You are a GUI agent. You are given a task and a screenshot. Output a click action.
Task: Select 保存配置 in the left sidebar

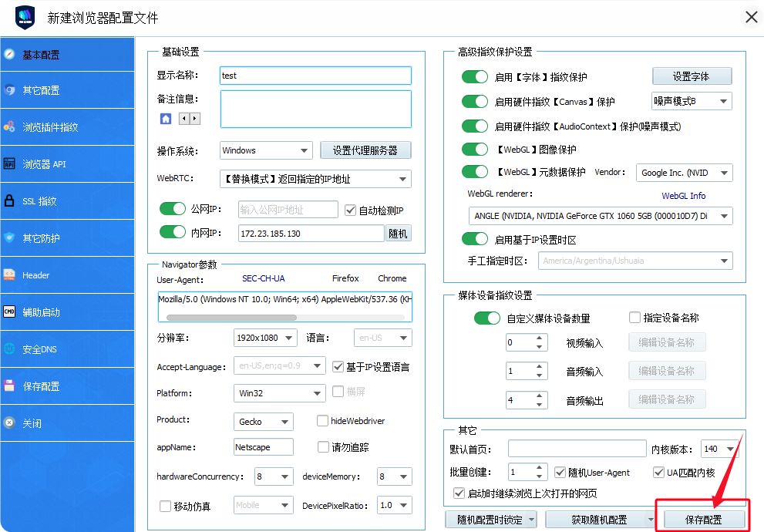[x=41, y=386]
